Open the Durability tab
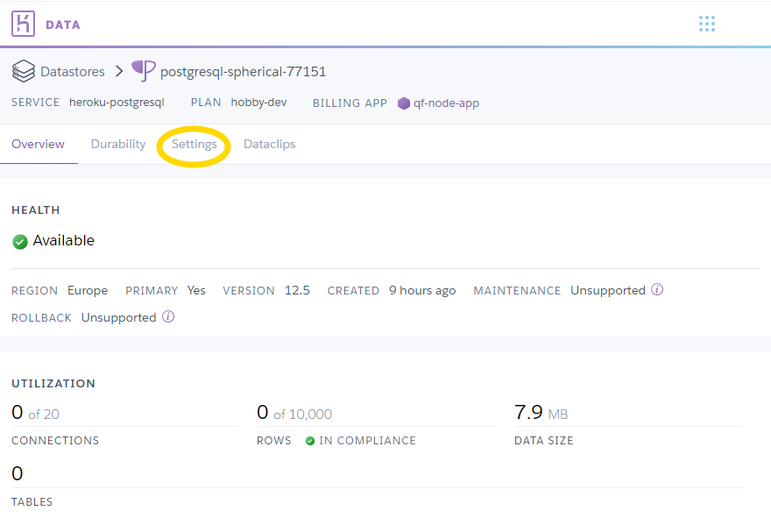 (118, 144)
